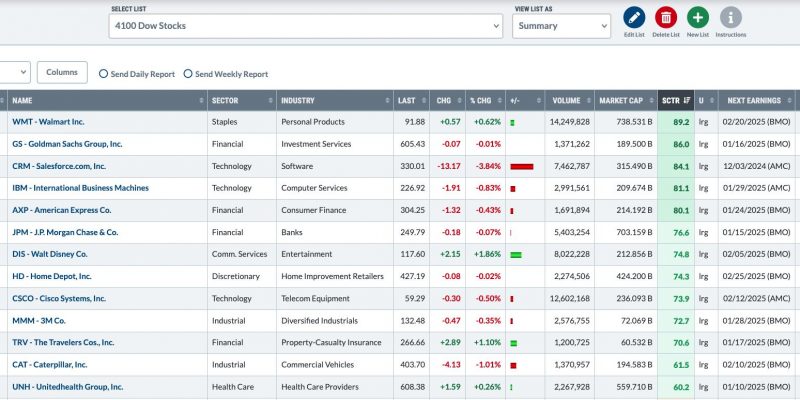Viewport: 800px width, 400px height.
Task: Open AXP - American Express Co. link
Action: pyautogui.click(x=62, y=210)
